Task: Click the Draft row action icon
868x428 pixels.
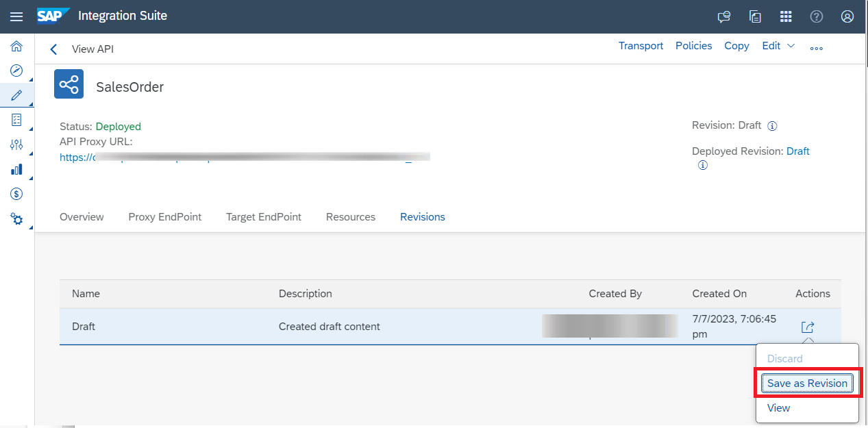Action: click(x=808, y=327)
